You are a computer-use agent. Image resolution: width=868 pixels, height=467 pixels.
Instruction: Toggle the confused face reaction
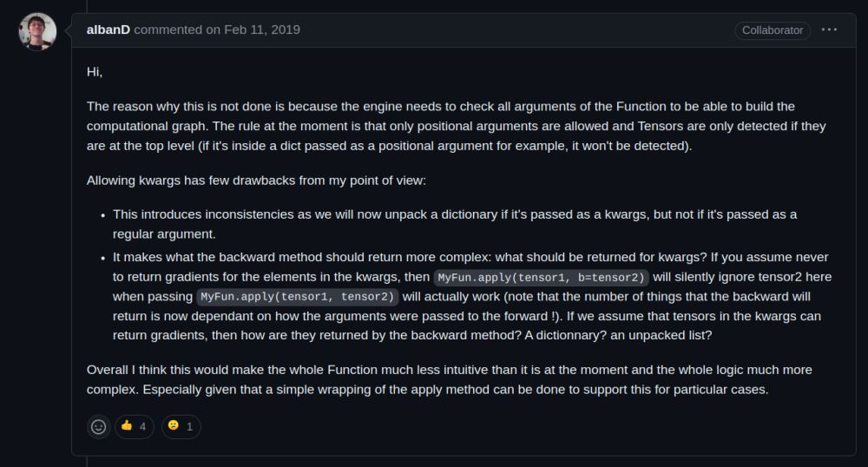pos(181,426)
